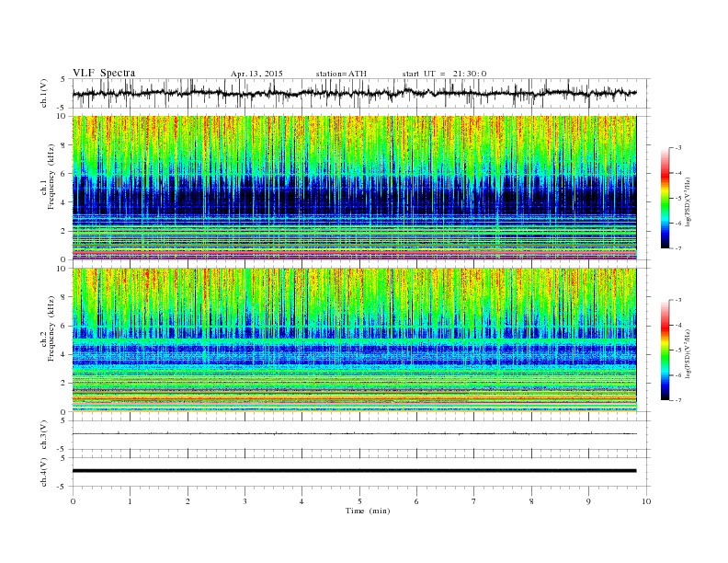
Task: Click the "VLF Spectra" plot title
Action: click(104, 73)
